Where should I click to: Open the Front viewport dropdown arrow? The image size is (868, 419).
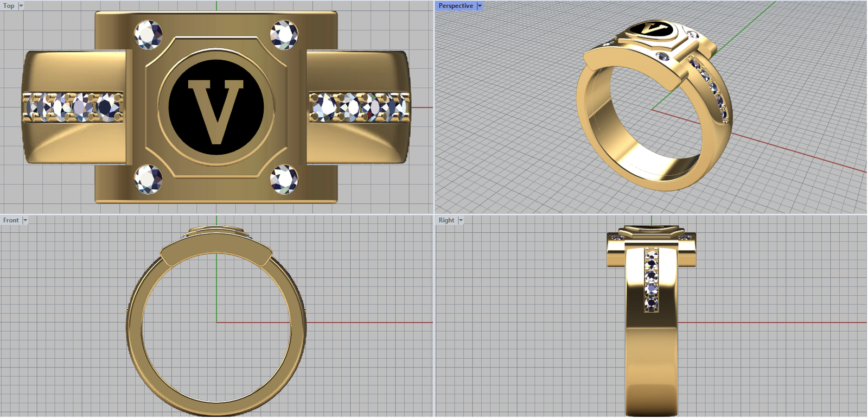(25, 220)
